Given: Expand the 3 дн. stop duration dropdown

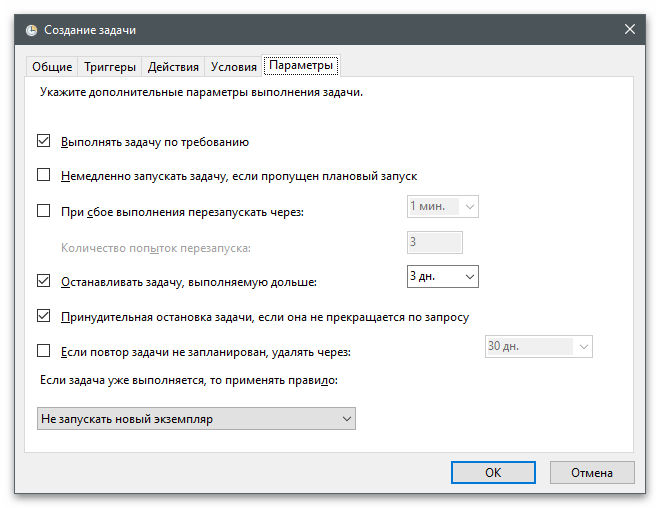Looking at the screenshot, I should coord(442,277).
